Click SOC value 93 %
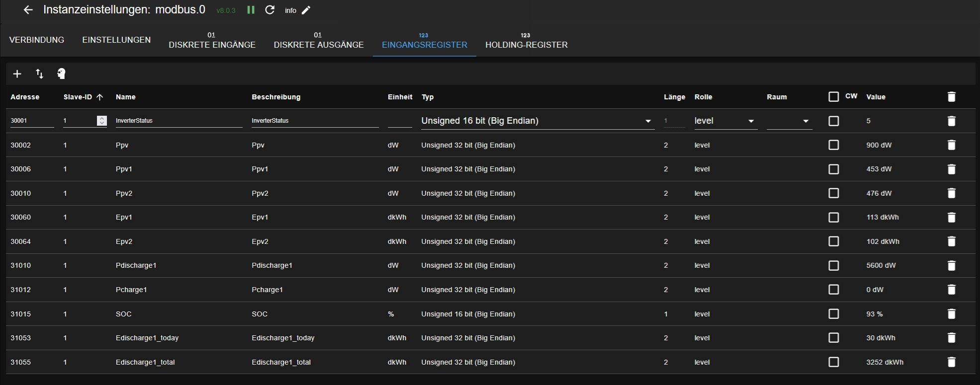Viewport: 980px width, 385px height. point(875,314)
